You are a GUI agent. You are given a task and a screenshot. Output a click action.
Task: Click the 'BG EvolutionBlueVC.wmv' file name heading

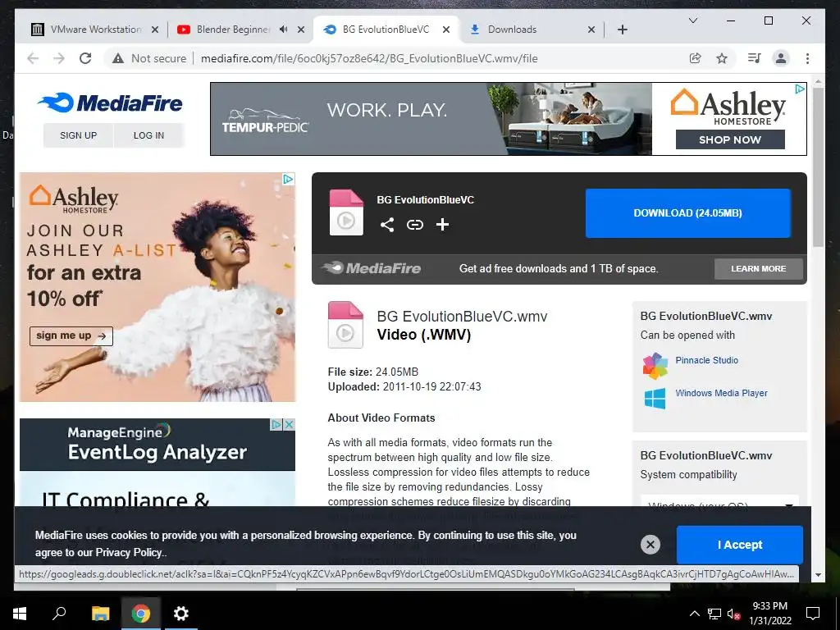tap(462, 317)
